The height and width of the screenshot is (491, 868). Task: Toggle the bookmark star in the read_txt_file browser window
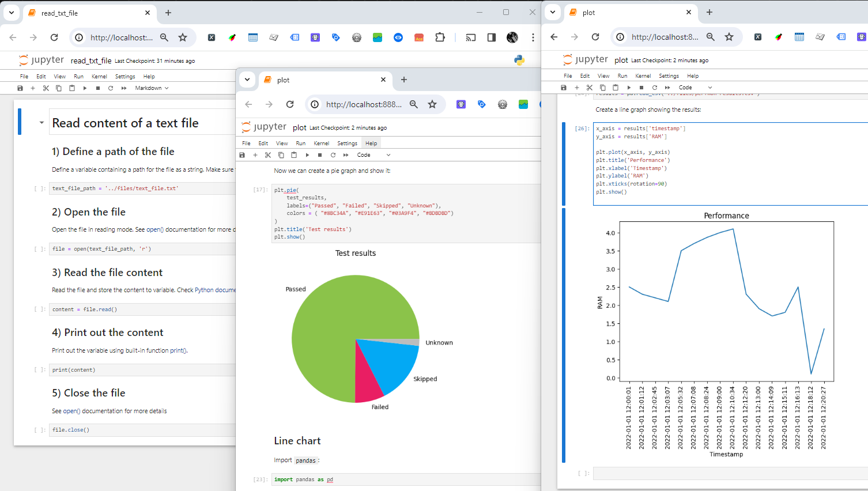pyautogui.click(x=183, y=37)
